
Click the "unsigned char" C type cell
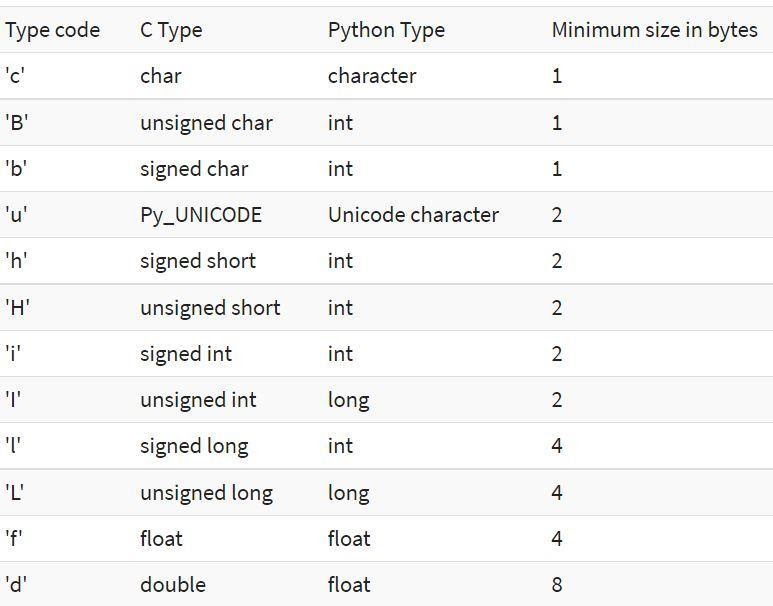[x=206, y=123]
